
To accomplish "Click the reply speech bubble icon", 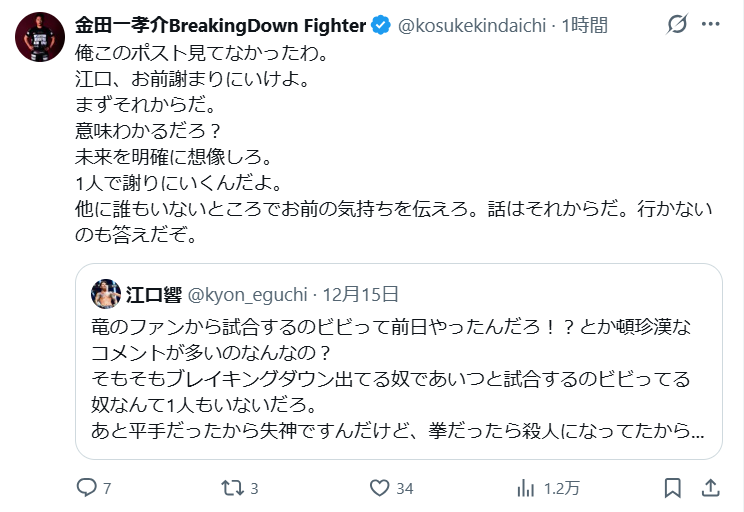I will coord(87,488).
